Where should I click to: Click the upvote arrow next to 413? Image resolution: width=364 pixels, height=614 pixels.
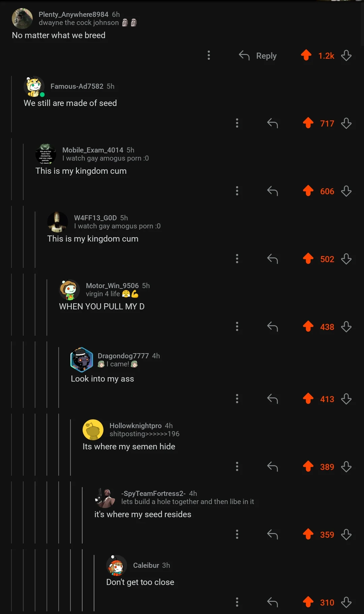point(308,398)
